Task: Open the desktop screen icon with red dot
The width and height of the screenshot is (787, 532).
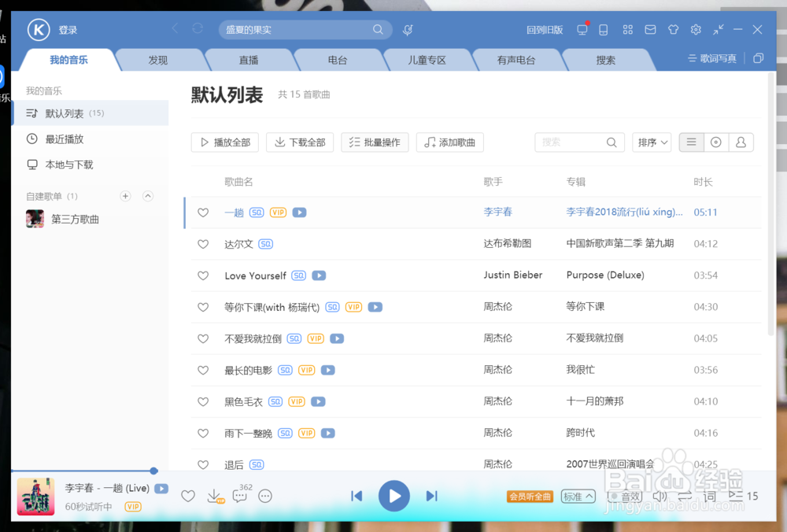Action: coord(582,30)
